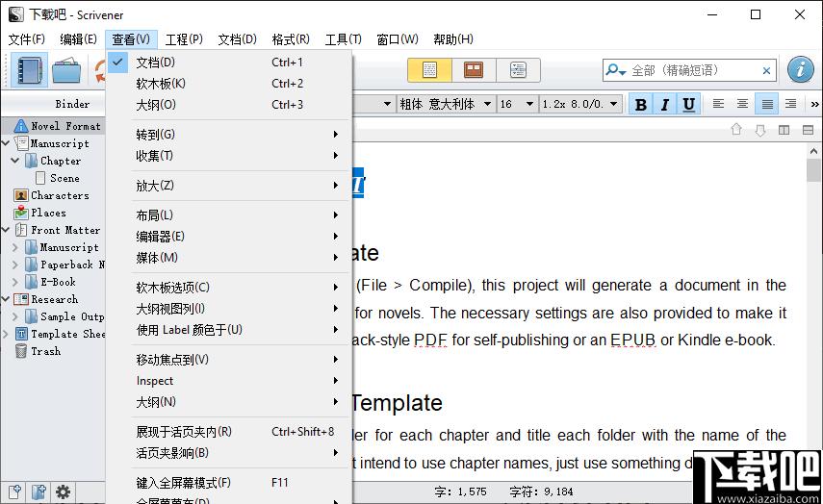
Task: Click scrollbar up arrow in editor
Action: pyautogui.click(x=813, y=150)
